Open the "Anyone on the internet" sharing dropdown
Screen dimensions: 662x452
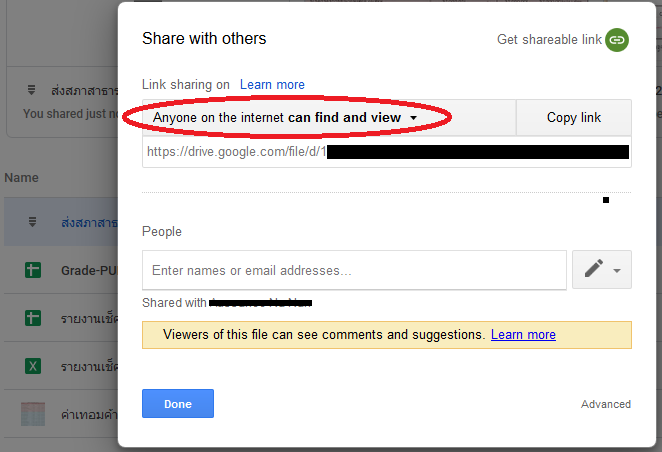[x=285, y=118]
